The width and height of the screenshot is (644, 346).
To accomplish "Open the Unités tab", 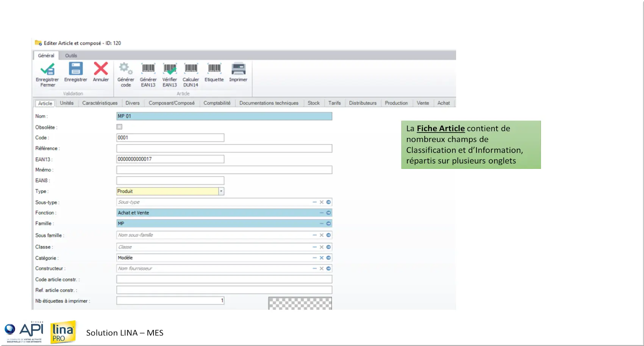I will point(67,103).
